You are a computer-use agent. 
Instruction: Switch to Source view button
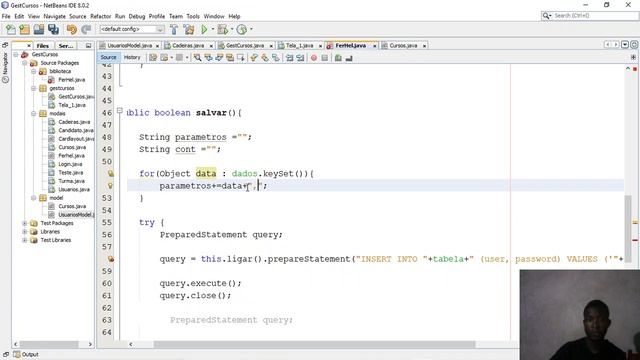[x=109, y=58]
